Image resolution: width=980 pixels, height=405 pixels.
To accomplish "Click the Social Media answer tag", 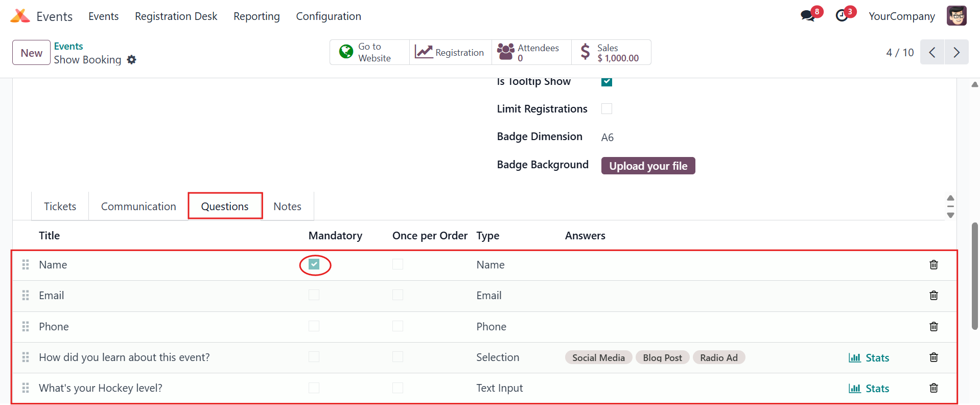I will tap(598, 357).
